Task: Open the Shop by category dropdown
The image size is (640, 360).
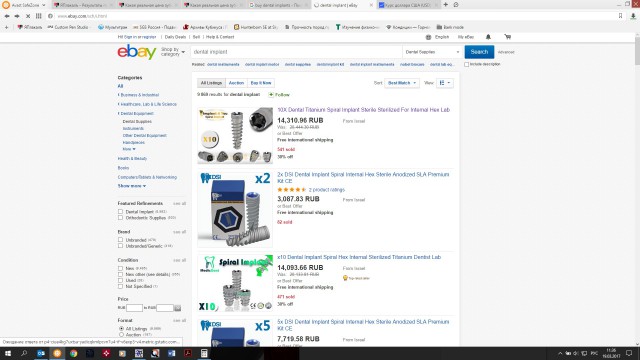Action: [173, 52]
